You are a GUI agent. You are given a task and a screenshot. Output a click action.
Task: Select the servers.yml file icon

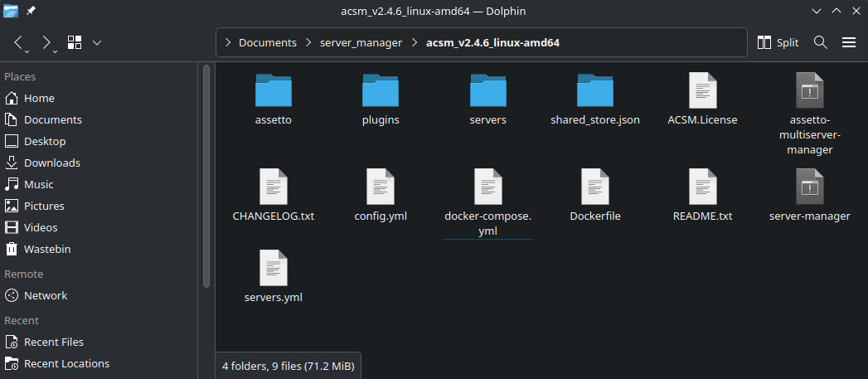(x=274, y=268)
